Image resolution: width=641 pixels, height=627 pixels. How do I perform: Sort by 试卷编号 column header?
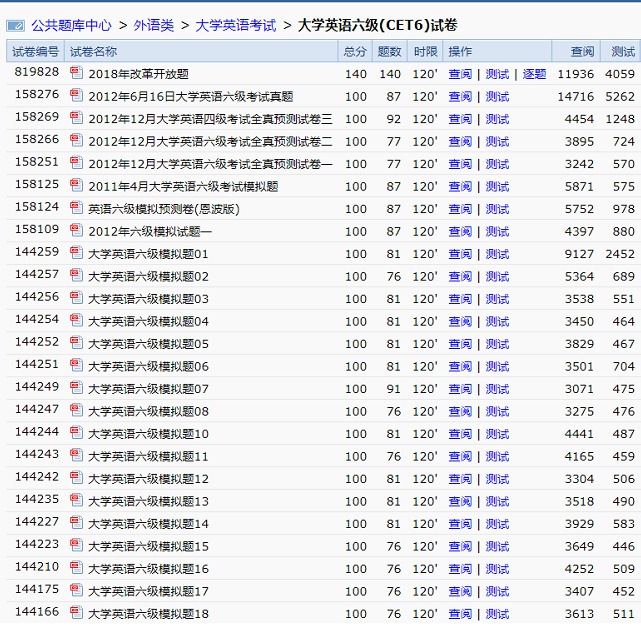tap(35, 51)
